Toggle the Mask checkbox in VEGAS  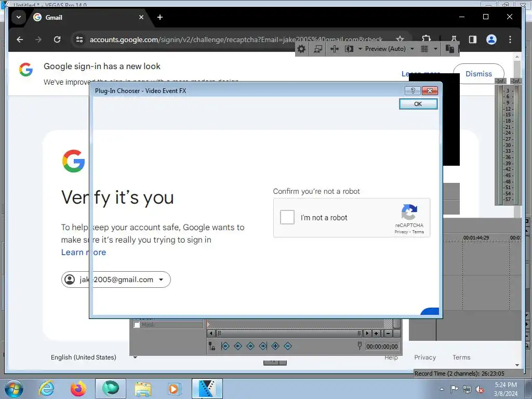pyautogui.click(x=137, y=325)
